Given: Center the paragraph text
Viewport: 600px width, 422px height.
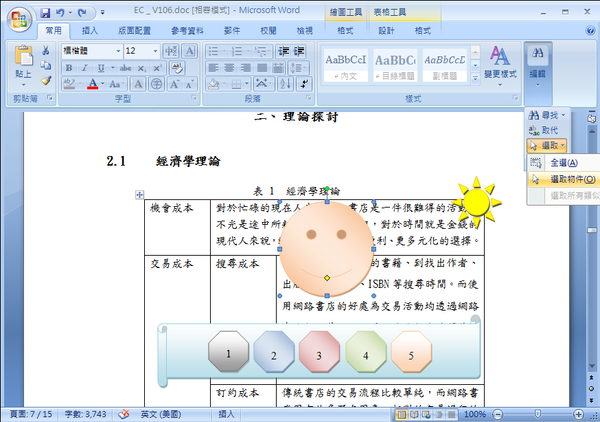Looking at the screenshot, I should point(229,68).
